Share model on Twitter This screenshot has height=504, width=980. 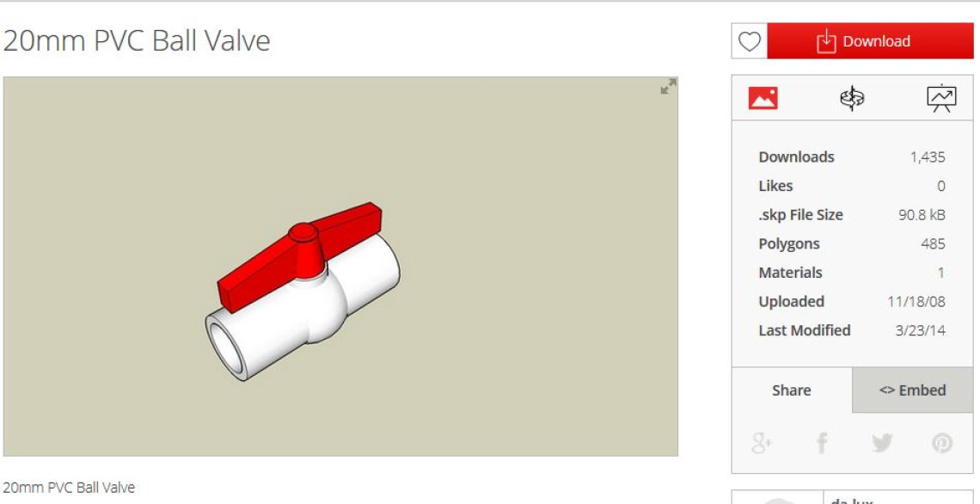click(882, 443)
